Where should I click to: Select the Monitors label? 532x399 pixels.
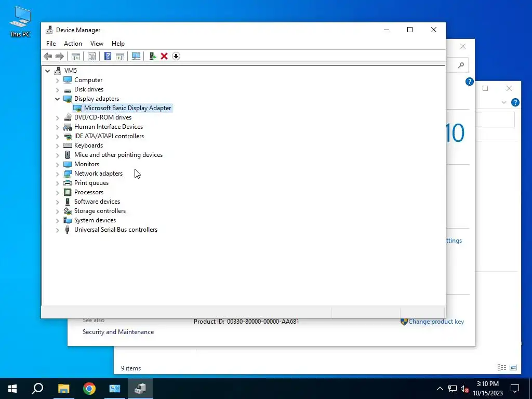point(87,164)
